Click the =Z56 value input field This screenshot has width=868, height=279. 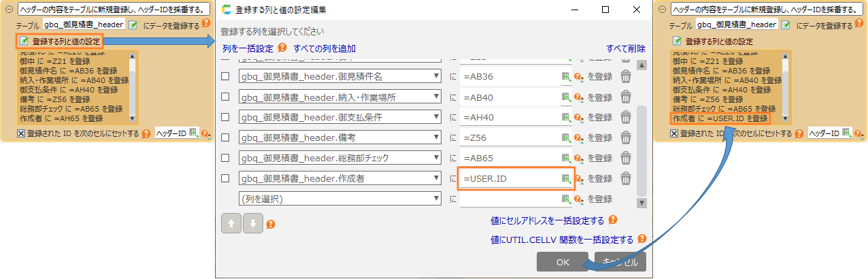pos(510,137)
